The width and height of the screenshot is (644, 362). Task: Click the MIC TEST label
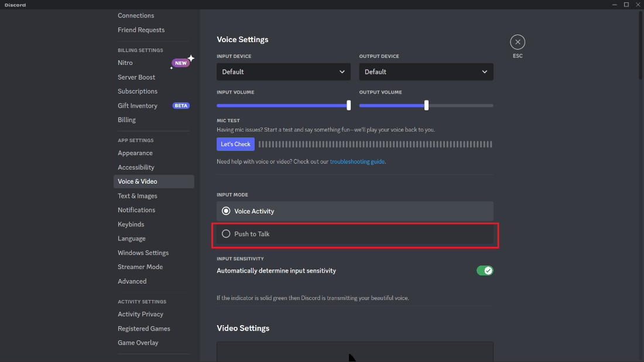pos(228,120)
